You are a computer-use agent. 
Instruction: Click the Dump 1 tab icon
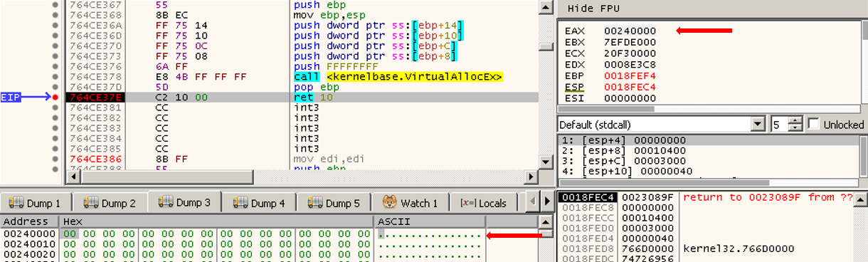coord(16,203)
